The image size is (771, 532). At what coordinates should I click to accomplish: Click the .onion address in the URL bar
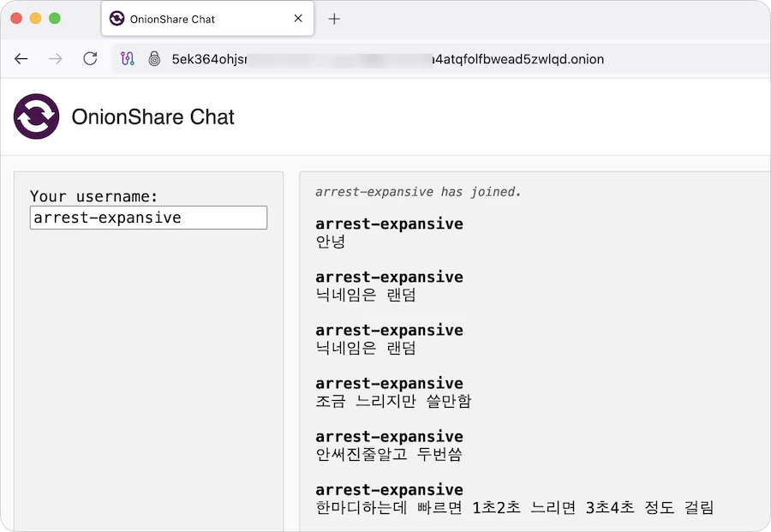point(387,59)
